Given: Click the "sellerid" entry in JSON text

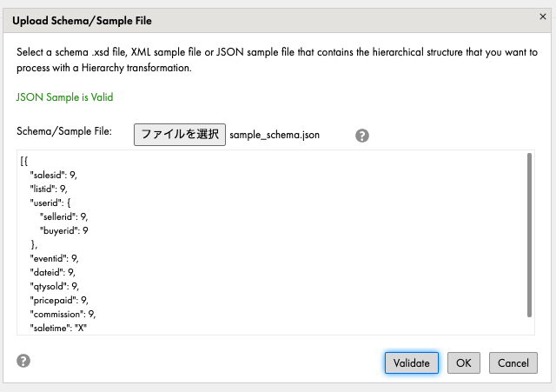Looking at the screenshot, I should coord(63,216).
